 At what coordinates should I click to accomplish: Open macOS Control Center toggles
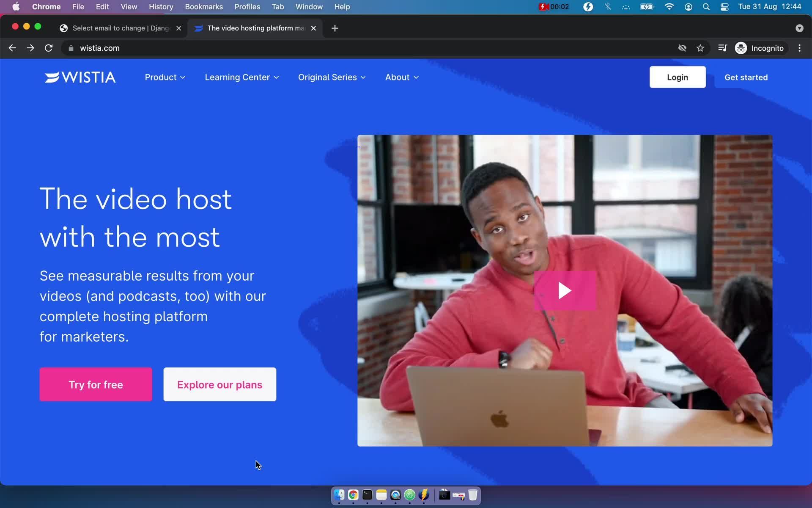click(724, 7)
